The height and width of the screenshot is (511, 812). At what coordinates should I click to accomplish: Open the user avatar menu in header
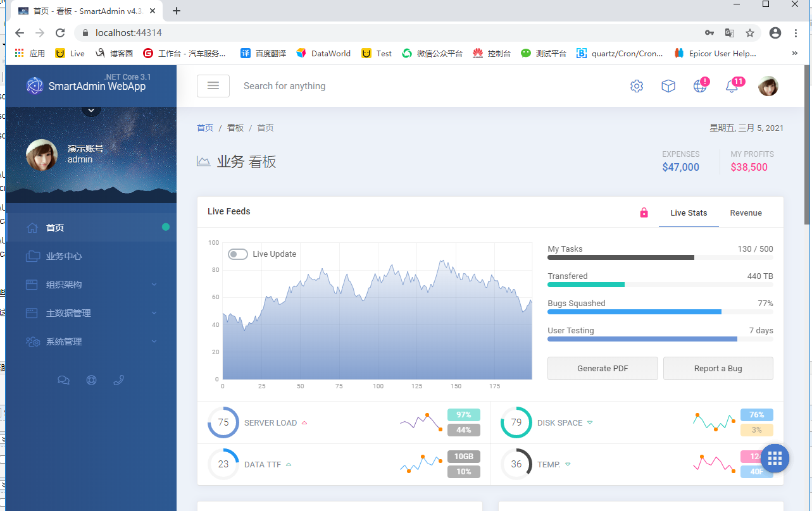(x=768, y=86)
